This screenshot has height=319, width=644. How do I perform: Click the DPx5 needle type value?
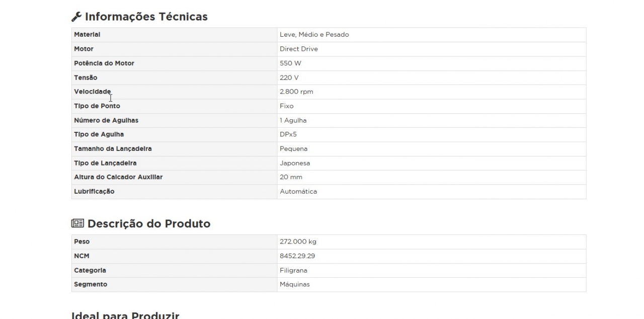(x=288, y=134)
